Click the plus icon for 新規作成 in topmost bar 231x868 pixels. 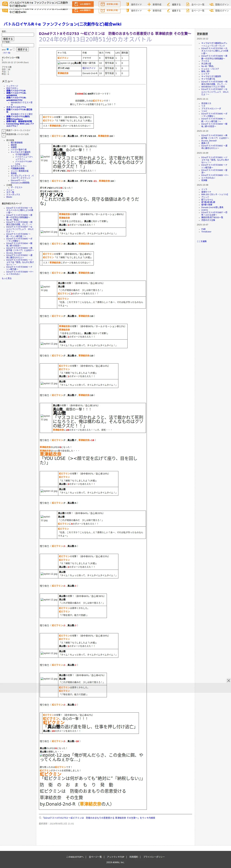(x=149, y=4)
